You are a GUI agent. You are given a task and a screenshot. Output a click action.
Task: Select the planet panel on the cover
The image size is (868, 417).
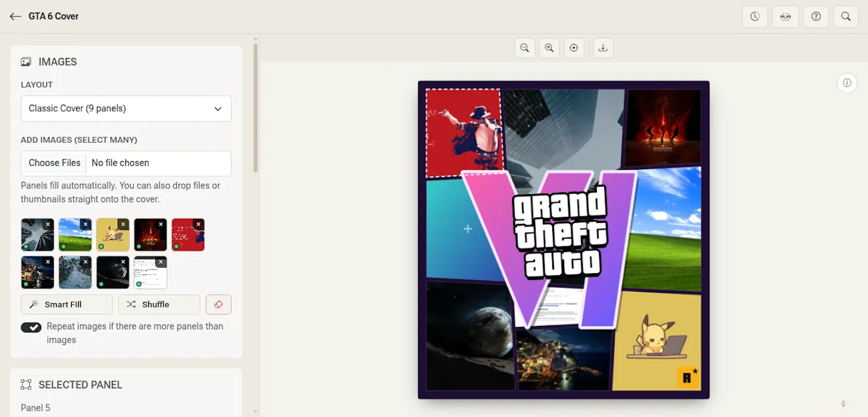(x=469, y=336)
